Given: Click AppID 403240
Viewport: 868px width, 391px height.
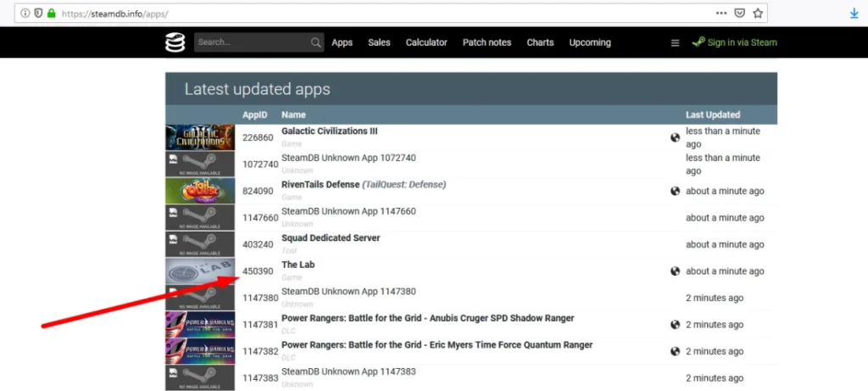Looking at the screenshot, I should [x=258, y=244].
